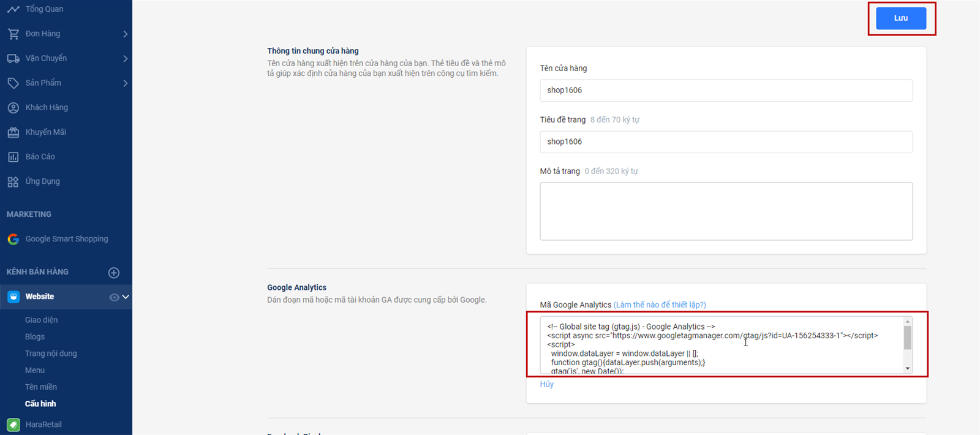Go to Tên miền under Website

click(x=41, y=387)
